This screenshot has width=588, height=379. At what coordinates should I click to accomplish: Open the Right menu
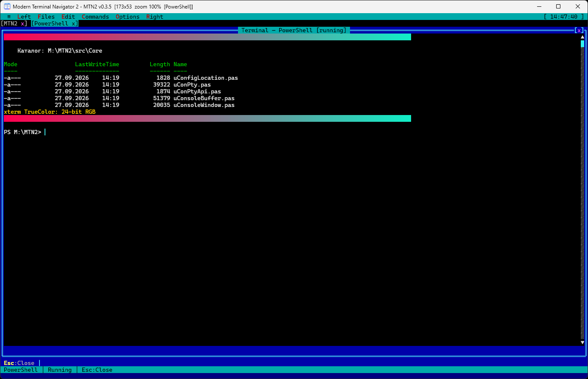155,17
